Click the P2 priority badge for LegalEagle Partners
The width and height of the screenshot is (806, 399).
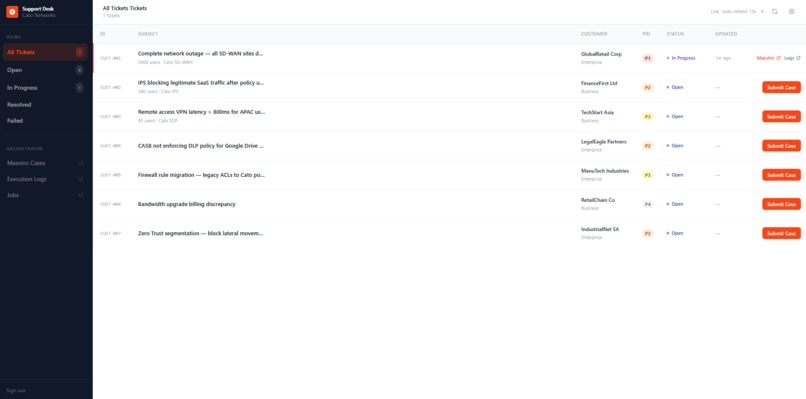point(648,146)
